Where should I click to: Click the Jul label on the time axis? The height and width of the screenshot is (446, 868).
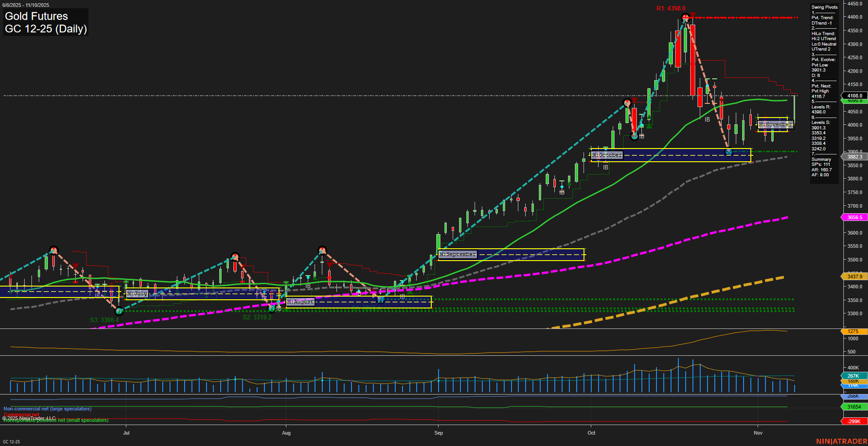126,433
